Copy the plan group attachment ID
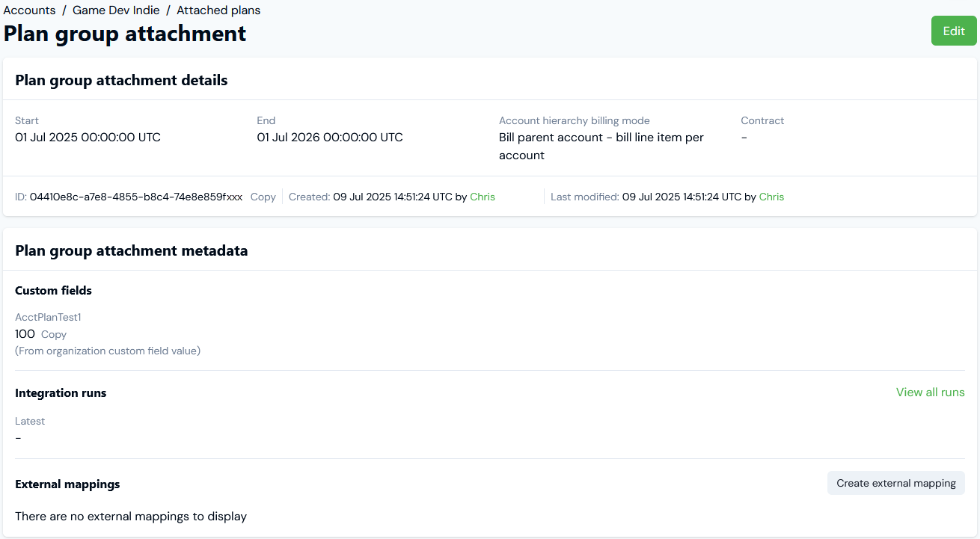The image size is (980, 539). click(263, 197)
